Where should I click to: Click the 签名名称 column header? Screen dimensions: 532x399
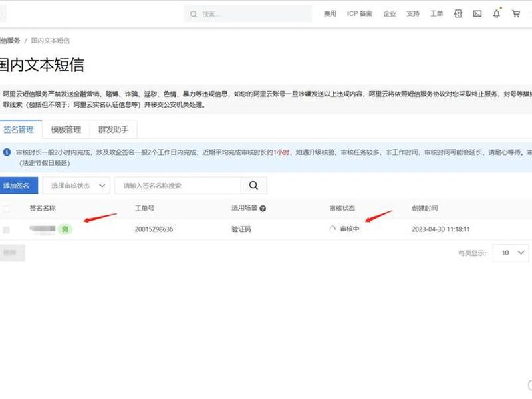[x=43, y=208]
